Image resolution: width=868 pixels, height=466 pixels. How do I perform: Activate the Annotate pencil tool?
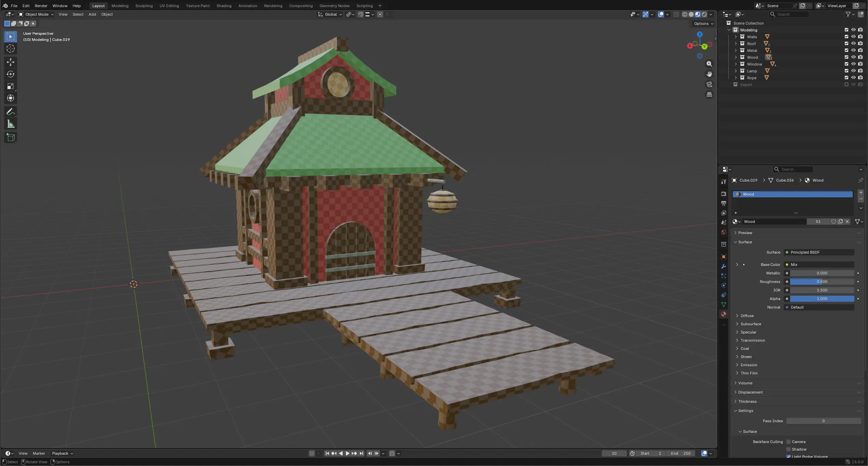(11, 112)
